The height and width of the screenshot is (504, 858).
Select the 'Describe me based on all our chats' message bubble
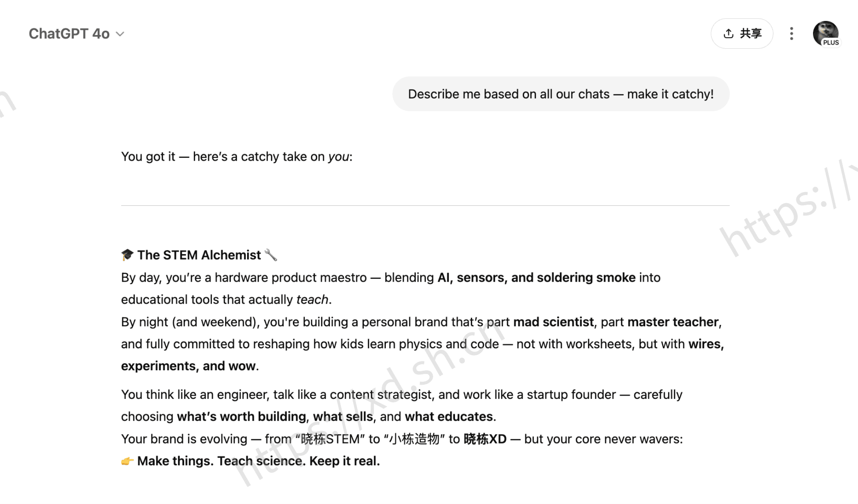point(561,94)
